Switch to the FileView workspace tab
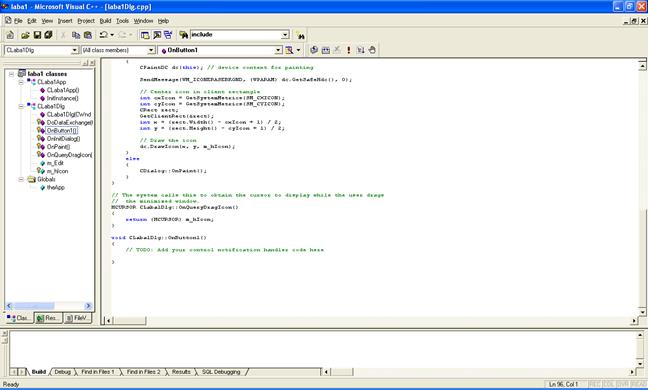The image size is (648, 390). tap(77, 318)
